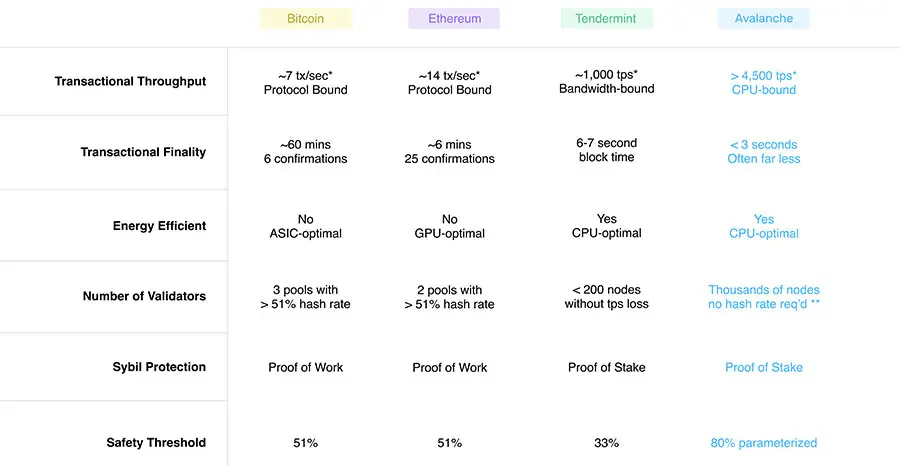Viewport: 900px width, 466px height.
Task: Select Bitcoin's '~7 tx/sec' throughput cell
Action: (x=305, y=83)
